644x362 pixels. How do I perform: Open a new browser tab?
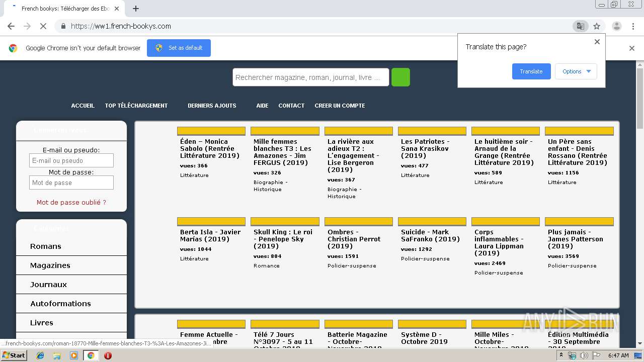click(135, 9)
